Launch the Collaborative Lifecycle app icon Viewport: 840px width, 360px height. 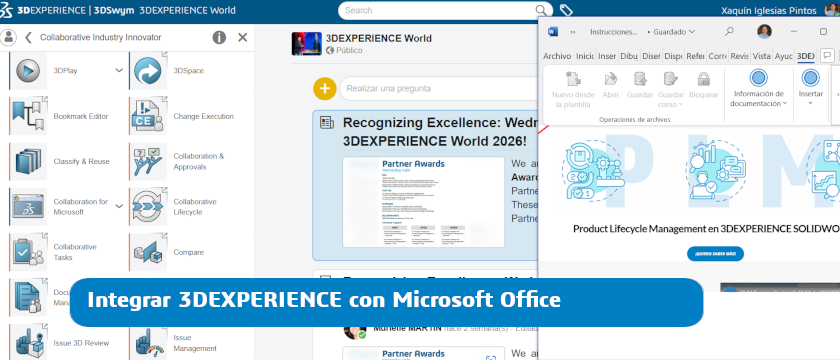click(148, 207)
